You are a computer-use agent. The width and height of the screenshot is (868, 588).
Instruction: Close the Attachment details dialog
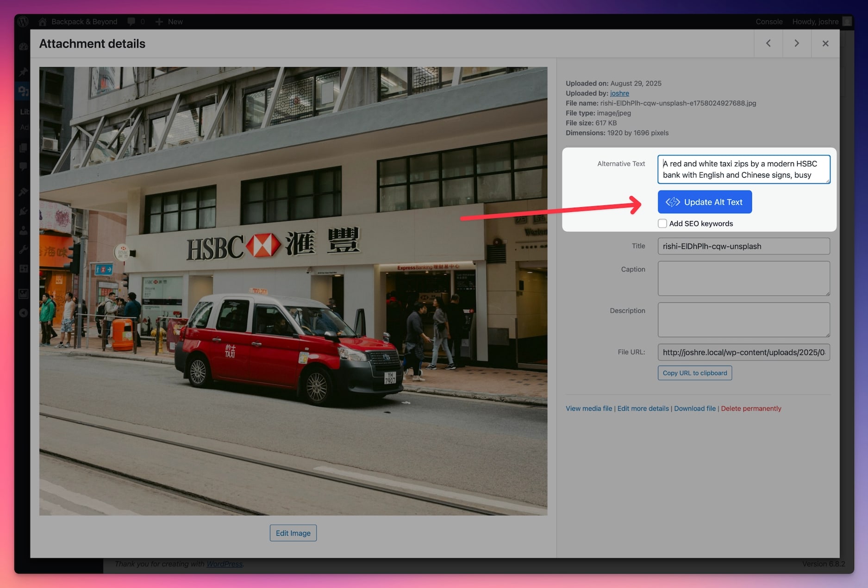tap(825, 43)
